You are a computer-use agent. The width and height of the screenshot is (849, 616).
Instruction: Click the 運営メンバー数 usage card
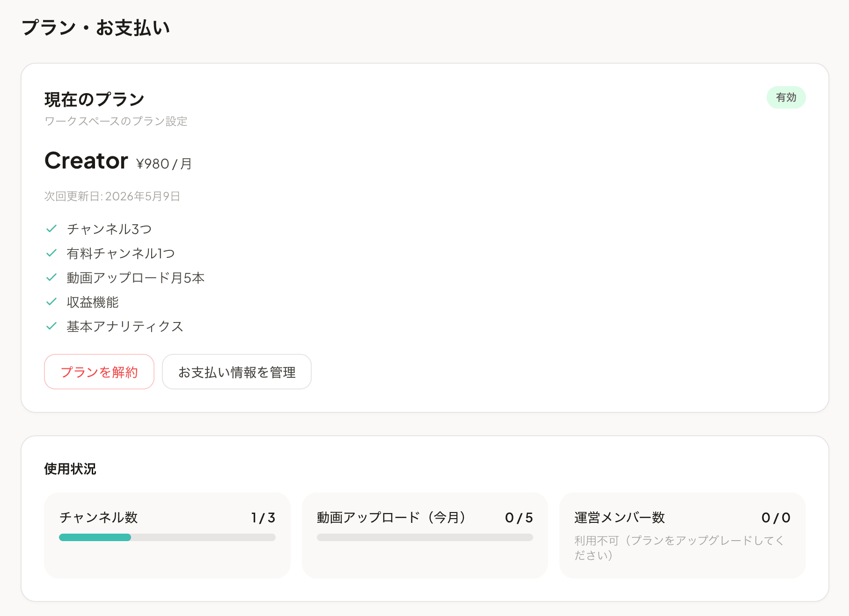coord(681,536)
